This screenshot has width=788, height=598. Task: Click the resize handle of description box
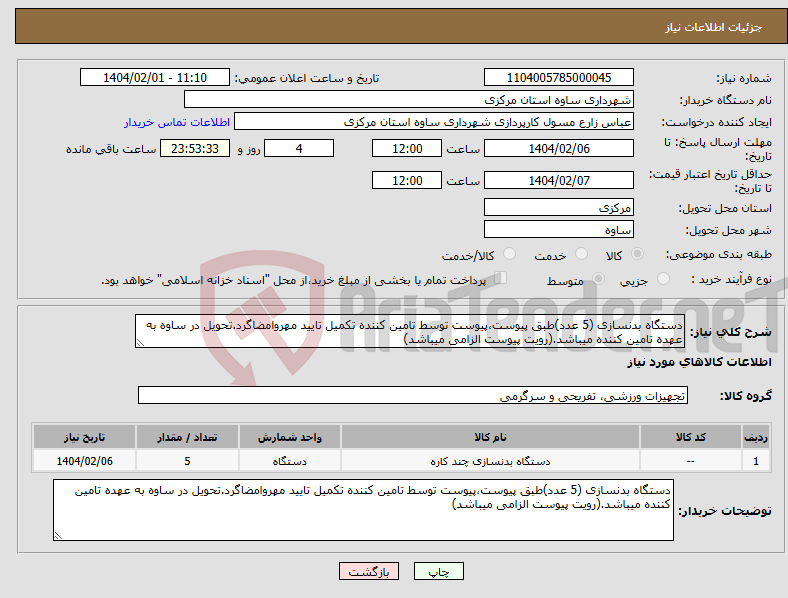pyautogui.click(x=140, y=343)
